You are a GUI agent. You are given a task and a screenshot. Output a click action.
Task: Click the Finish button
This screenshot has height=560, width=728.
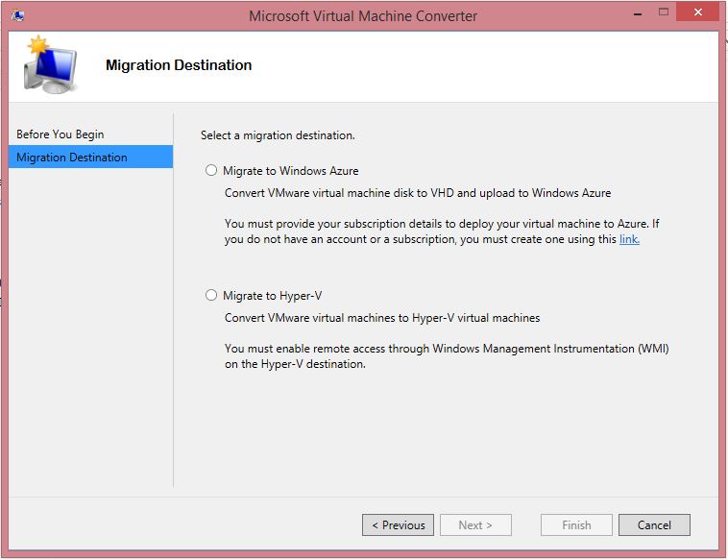coord(576,524)
